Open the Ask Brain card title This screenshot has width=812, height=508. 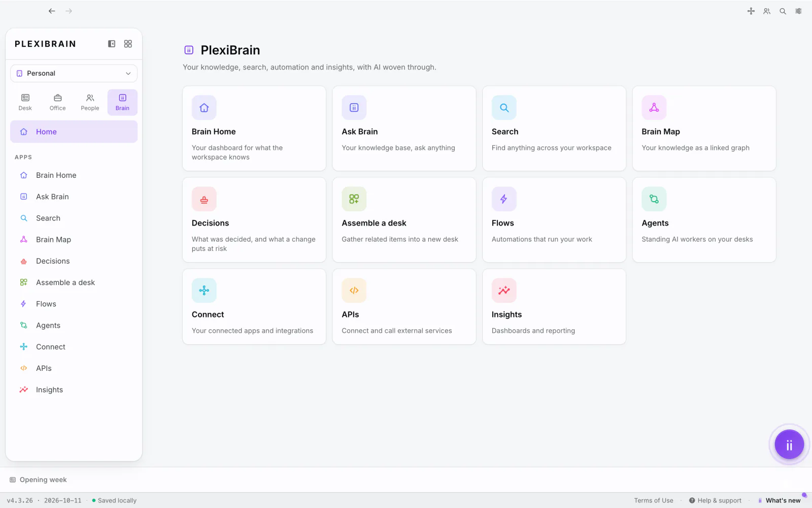[360, 132]
